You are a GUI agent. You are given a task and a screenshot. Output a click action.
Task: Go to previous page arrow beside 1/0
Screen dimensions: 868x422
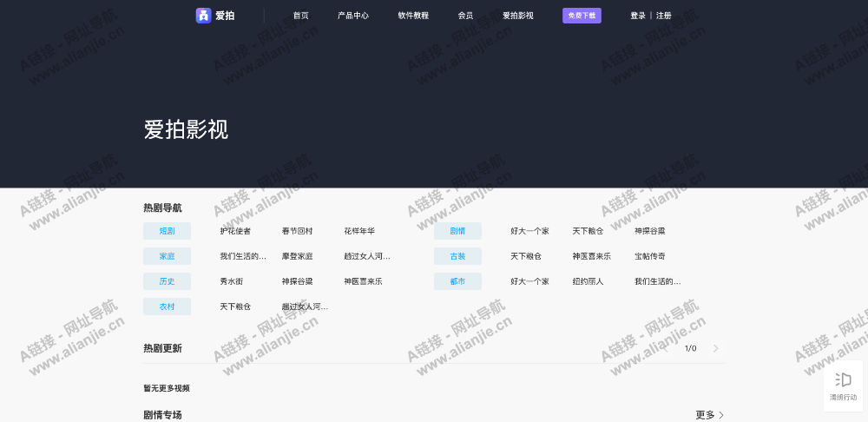coord(666,348)
